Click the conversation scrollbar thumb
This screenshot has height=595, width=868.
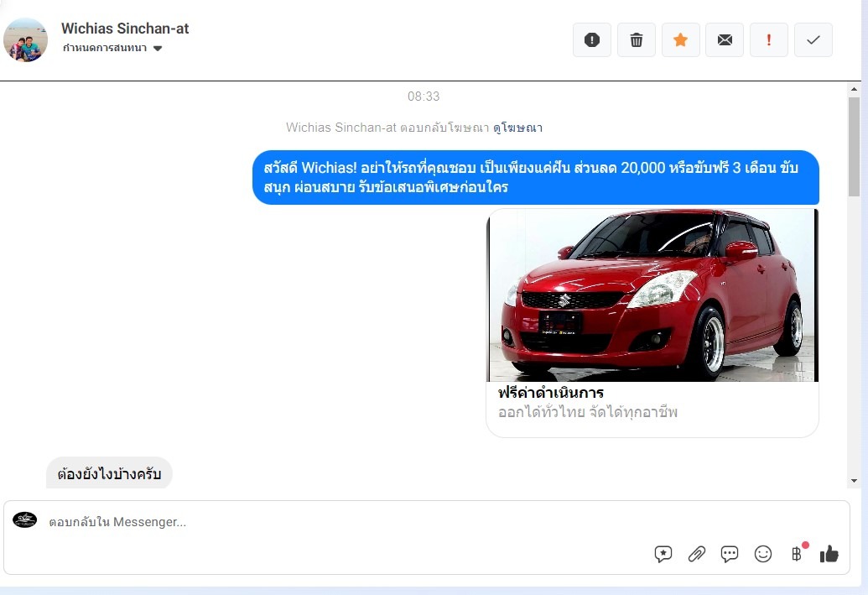pyautogui.click(x=854, y=147)
